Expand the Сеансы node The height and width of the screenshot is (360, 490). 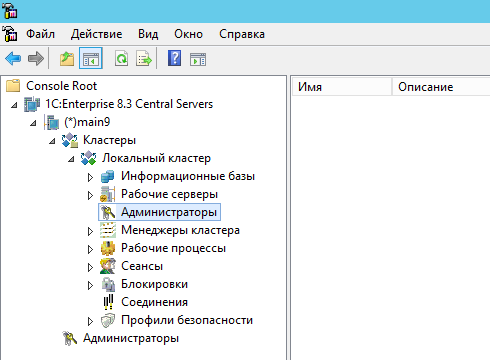(x=90, y=267)
